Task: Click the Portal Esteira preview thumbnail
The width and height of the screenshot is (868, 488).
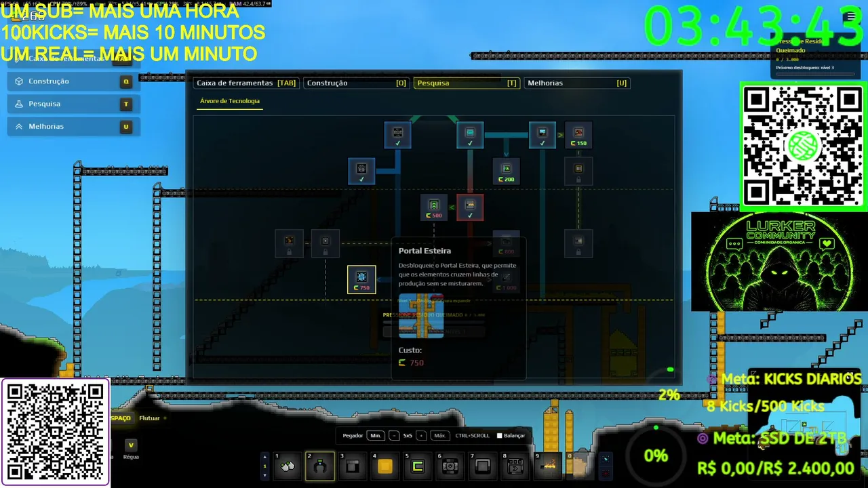Action: coord(421,317)
